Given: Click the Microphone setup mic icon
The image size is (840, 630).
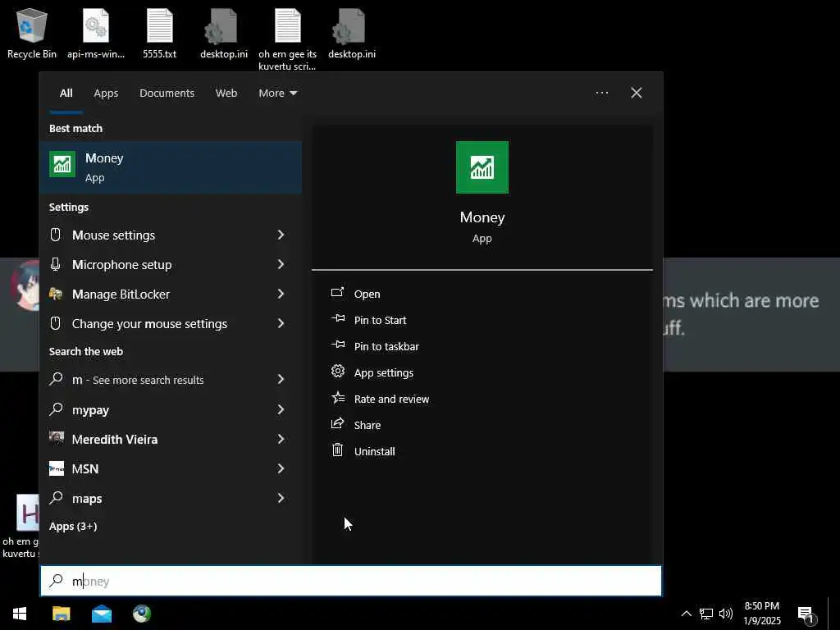Looking at the screenshot, I should pyautogui.click(x=55, y=264).
